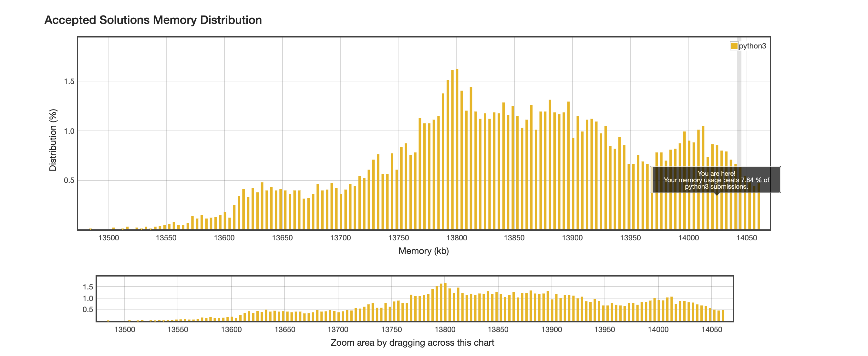Click the "Memory (kb)" x-axis title
The width and height of the screenshot is (868, 356).
coord(423,251)
